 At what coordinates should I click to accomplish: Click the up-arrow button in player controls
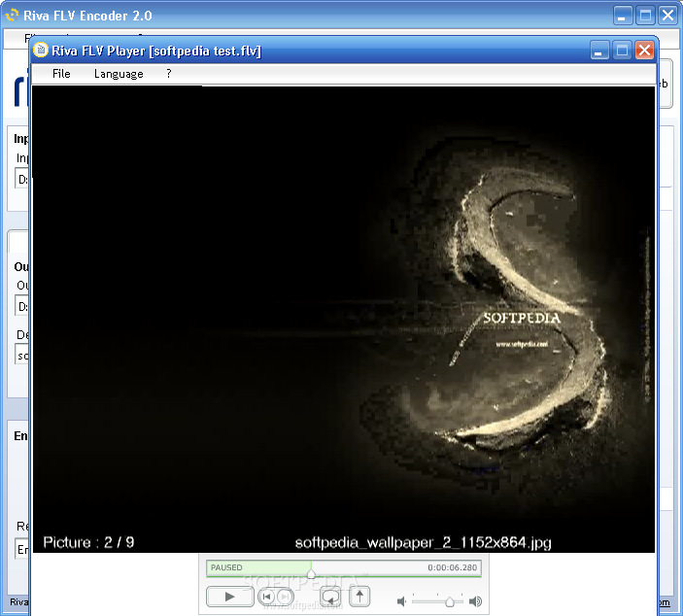coord(359,597)
